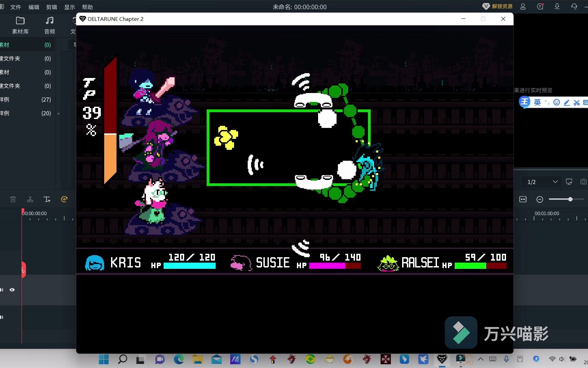The width and height of the screenshot is (588, 368).
Task: Click the IME scissors screenshot icon
Action: pyautogui.click(x=577, y=102)
